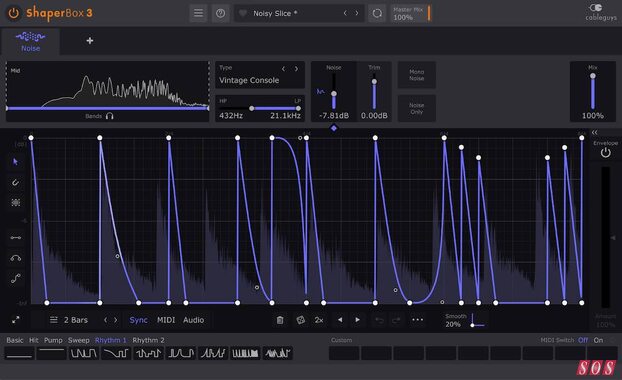Select the straight line segment tool

pyautogui.click(x=15, y=237)
